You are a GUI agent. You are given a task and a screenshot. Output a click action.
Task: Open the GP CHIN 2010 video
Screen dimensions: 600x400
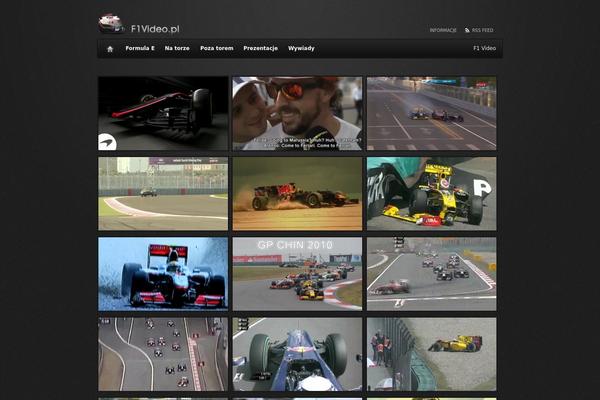297,274
